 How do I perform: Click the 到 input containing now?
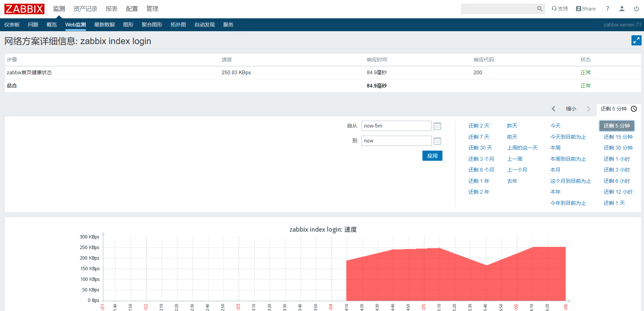(x=396, y=141)
